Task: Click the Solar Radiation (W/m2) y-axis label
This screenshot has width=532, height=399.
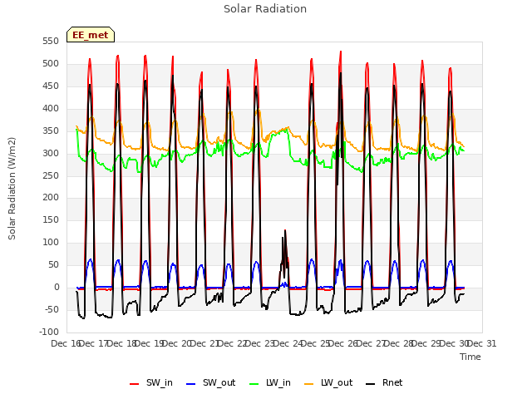Action: click(12, 189)
